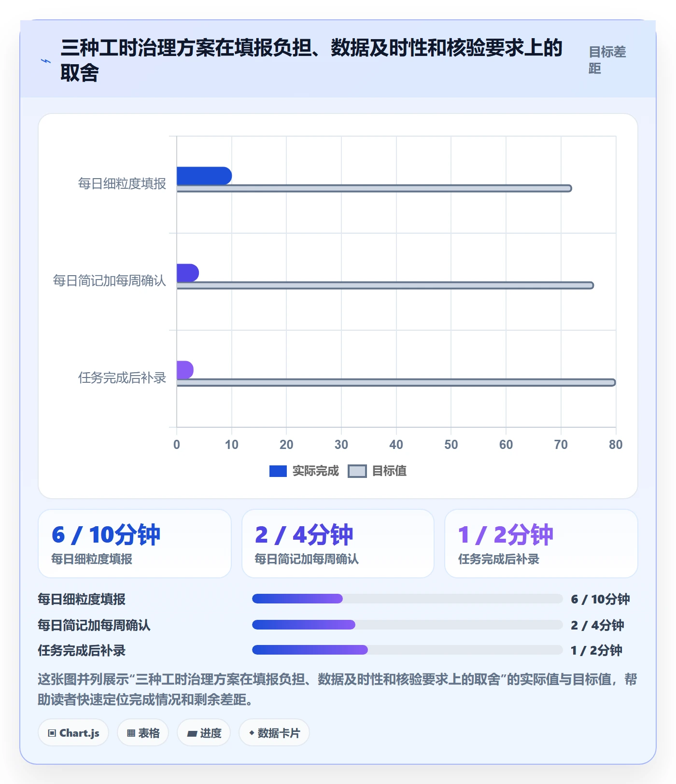Click the 任务完成后补录 progress bar in the list

(407, 650)
